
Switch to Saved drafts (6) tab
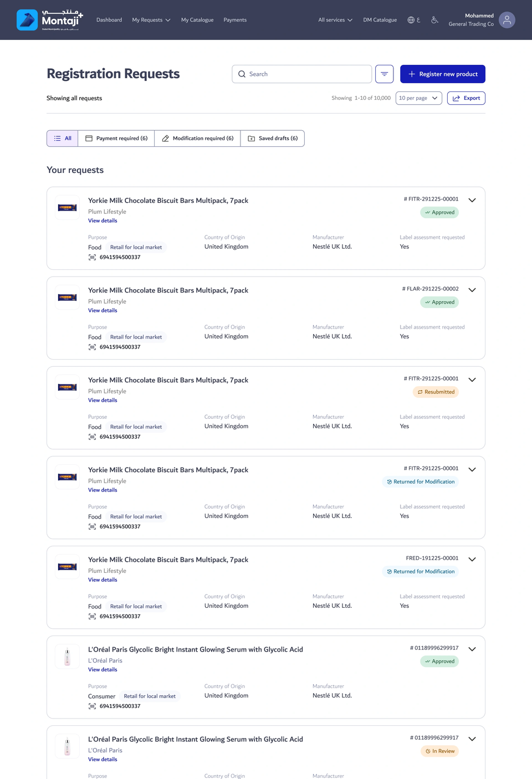(x=273, y=139)
